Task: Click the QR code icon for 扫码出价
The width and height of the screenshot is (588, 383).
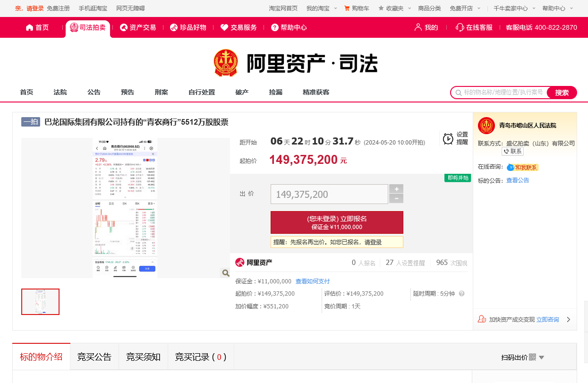Action: tap(532, 357)
